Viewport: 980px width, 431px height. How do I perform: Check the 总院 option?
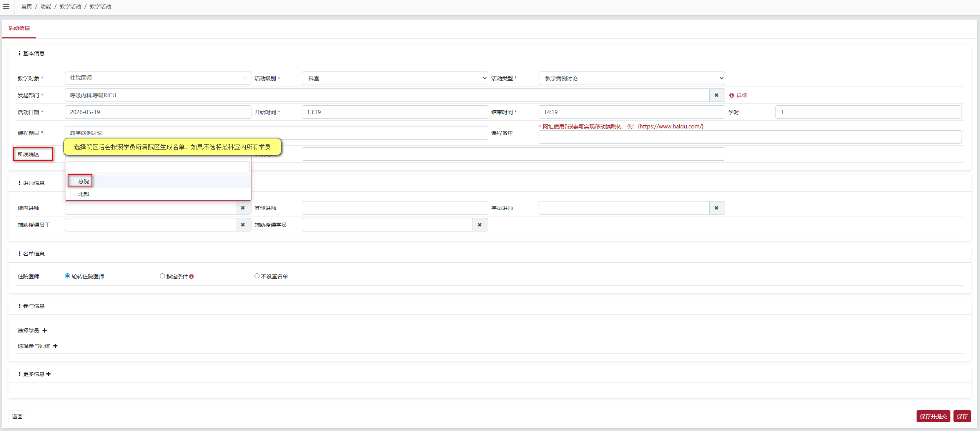coord(72,181)
